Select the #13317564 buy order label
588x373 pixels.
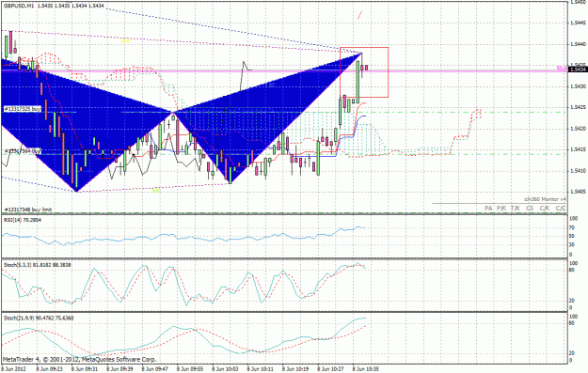(23, 151)
